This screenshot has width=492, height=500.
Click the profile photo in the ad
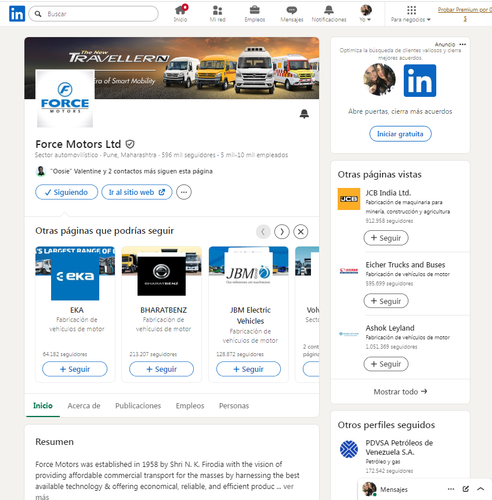pos(379,79)
